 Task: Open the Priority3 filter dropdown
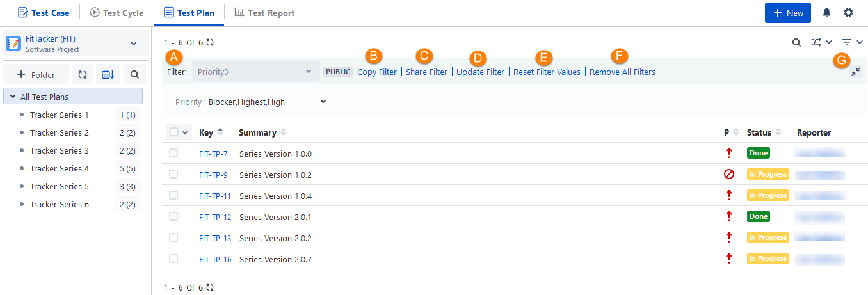(x=255, y=72)
